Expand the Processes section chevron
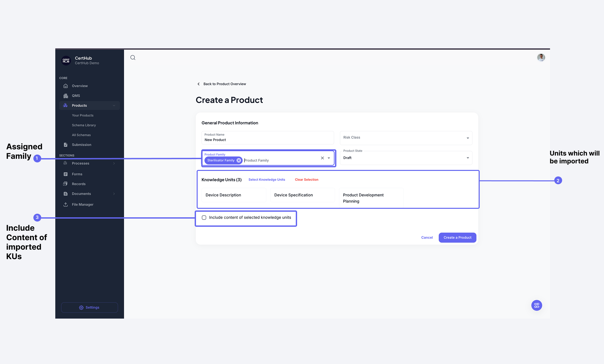Screen dimensions: 604x364 [x=114, y=163]
